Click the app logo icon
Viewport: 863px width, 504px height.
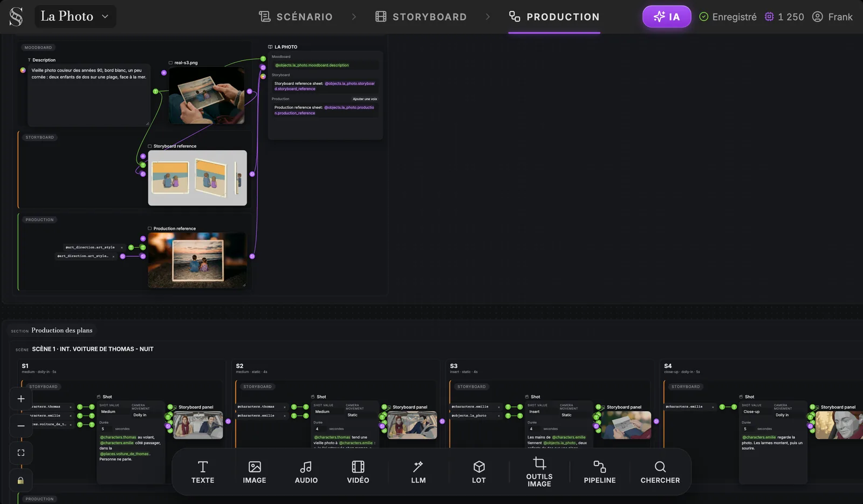16,17
